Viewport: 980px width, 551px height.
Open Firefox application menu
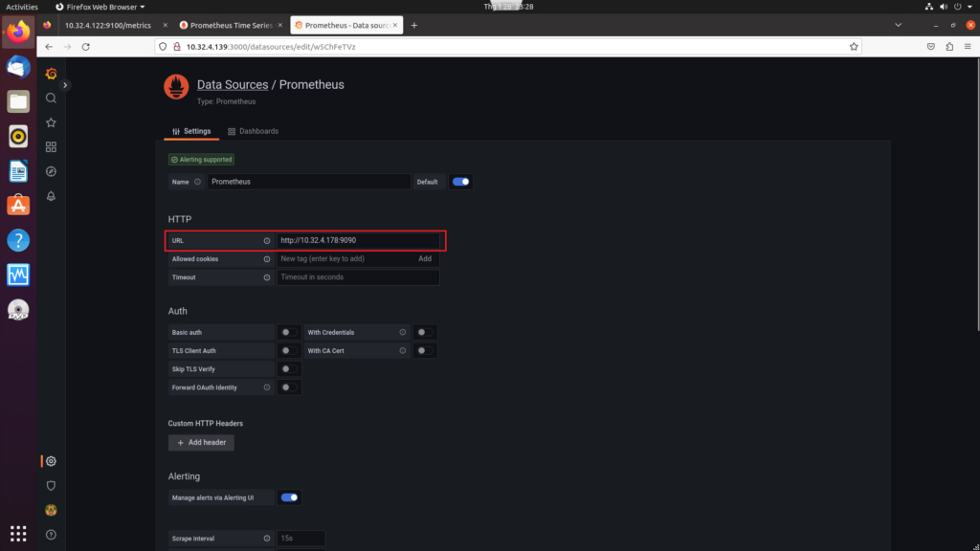pyautogui.click(x=968, y=47)
